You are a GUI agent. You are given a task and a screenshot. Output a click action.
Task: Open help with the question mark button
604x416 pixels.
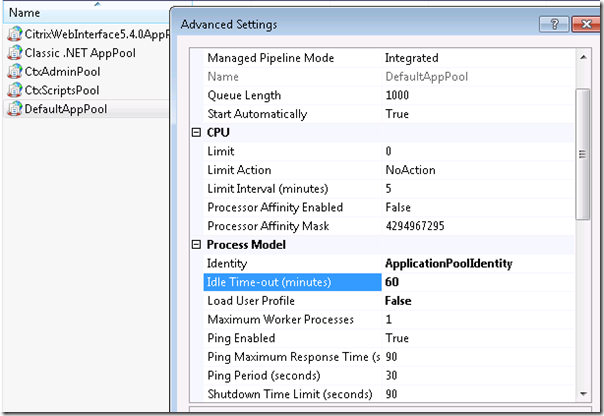point(554,24)
